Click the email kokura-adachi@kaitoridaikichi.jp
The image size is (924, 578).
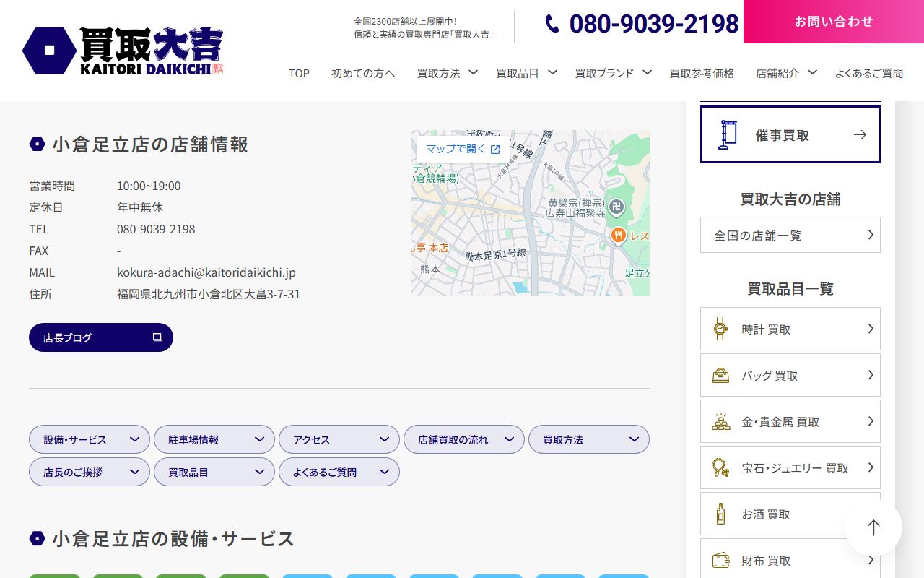point(206,272)
